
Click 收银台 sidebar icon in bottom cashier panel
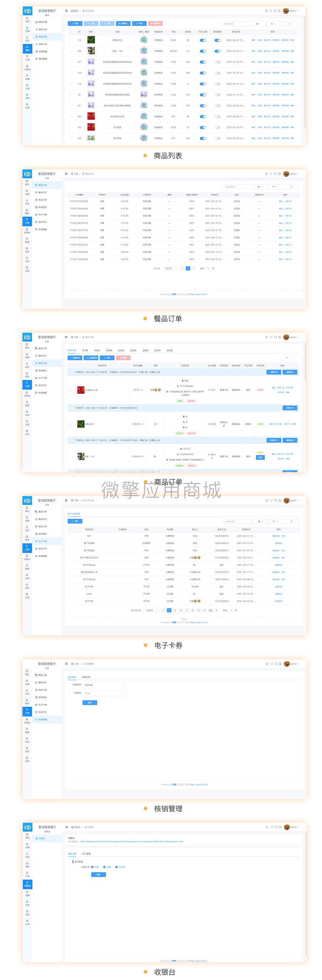click(27, 884)
